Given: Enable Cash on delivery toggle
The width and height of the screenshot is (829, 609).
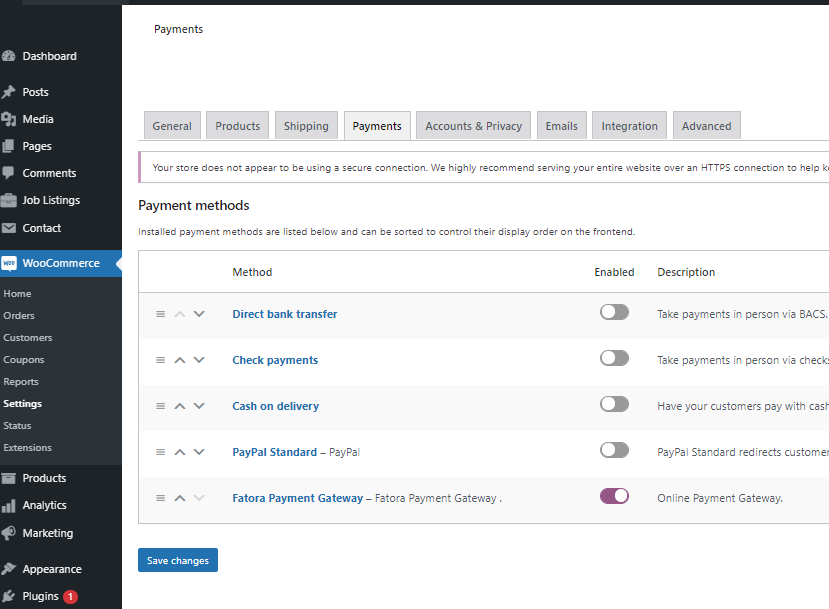Looking at the screenshot, I should tap(614, 404).
